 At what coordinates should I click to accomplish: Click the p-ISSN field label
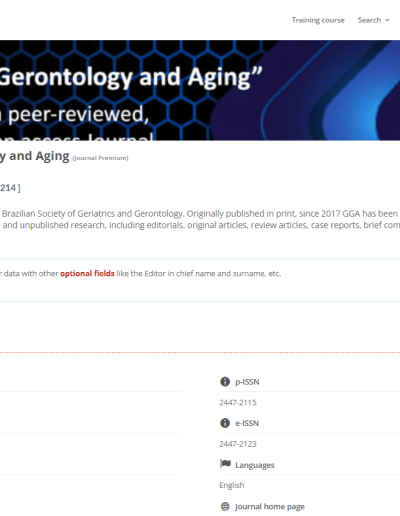tap(247, 382)
